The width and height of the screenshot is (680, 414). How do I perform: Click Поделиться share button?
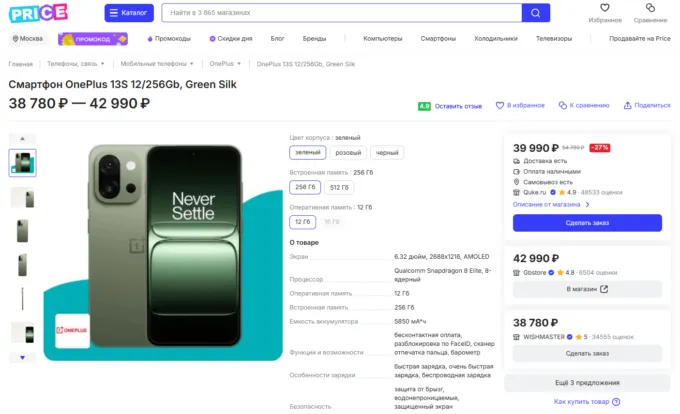[647, 105]
